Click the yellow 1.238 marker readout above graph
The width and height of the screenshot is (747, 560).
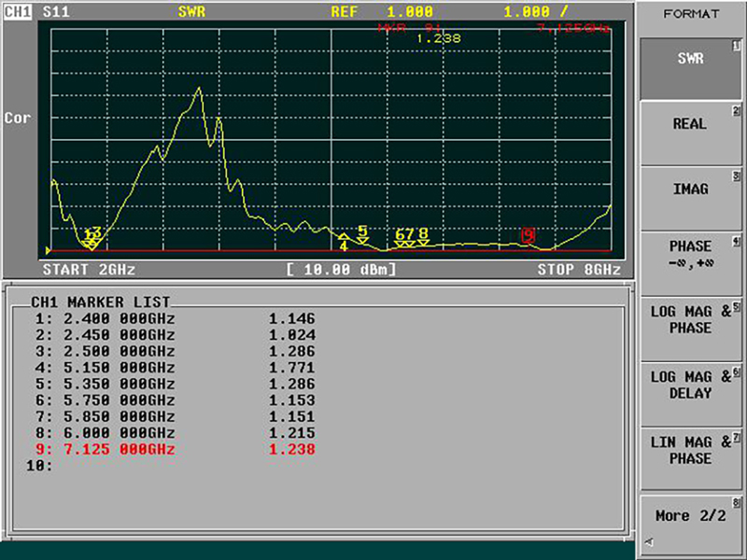coord(438,38)
